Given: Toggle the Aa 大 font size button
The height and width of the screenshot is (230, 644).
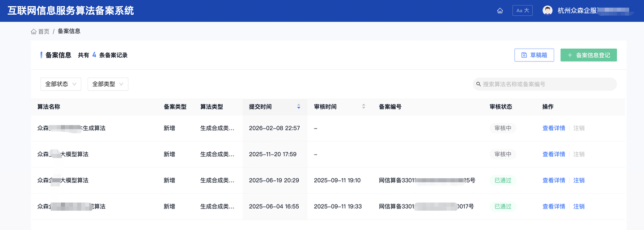Looking at the screenshot, I should coord(522,10).
